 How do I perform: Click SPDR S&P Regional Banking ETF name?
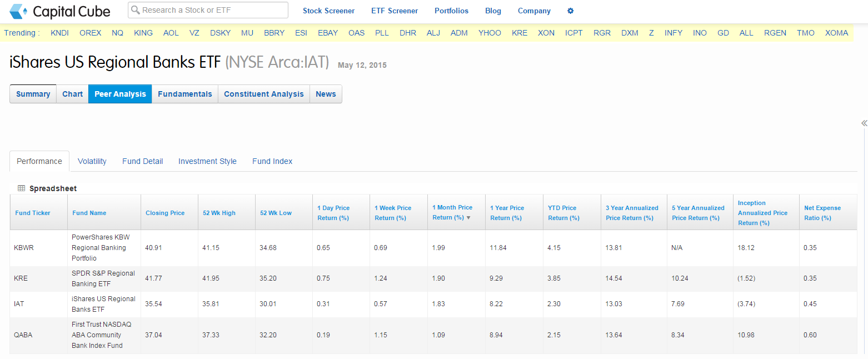(103, 278)
